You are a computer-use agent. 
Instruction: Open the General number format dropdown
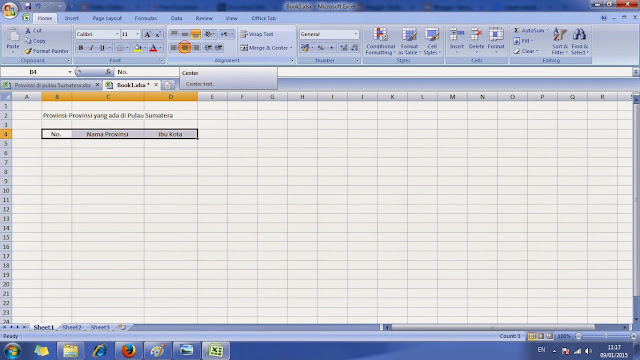point(356,34)
